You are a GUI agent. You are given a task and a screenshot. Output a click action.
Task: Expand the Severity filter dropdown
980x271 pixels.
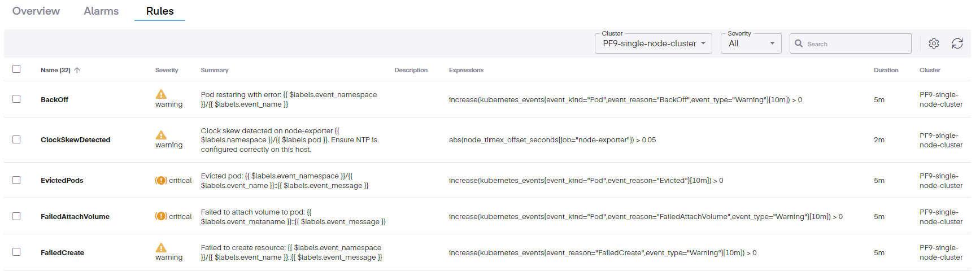pyautogui.click(x=751, y=43)
